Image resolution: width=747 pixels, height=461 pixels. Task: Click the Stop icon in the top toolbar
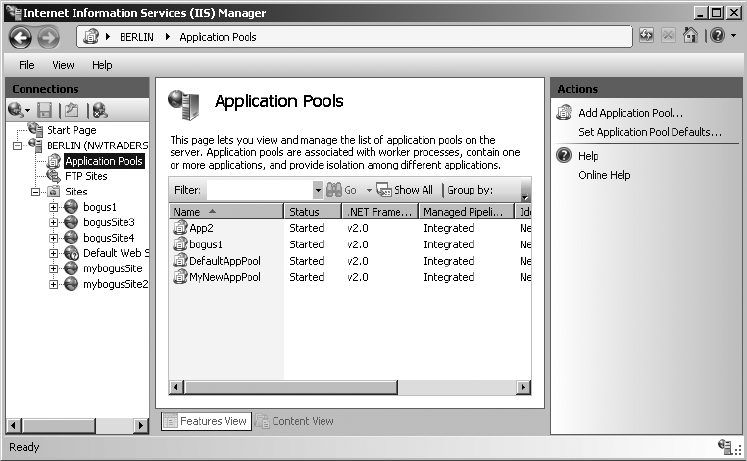(668, 36)
